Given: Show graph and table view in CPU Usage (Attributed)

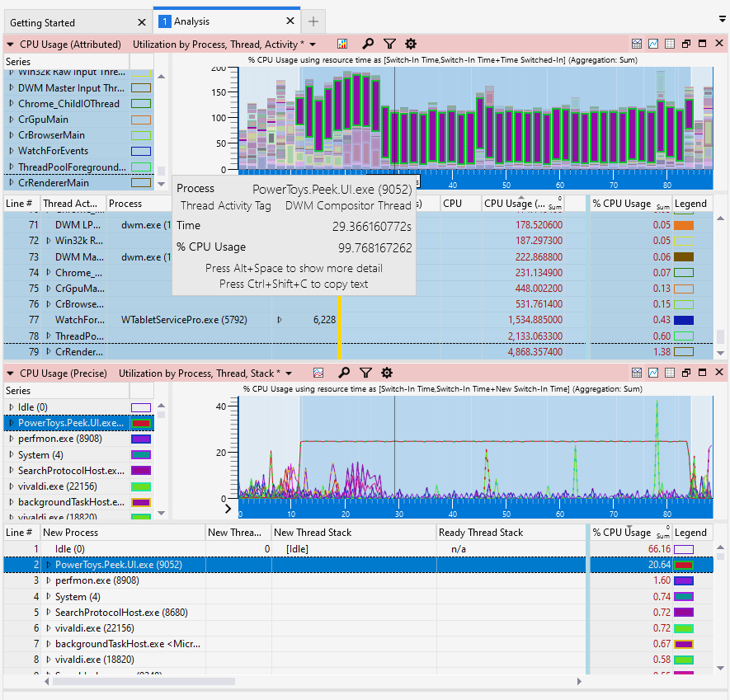Looking at the screenshot, I should tap(637, 44).
